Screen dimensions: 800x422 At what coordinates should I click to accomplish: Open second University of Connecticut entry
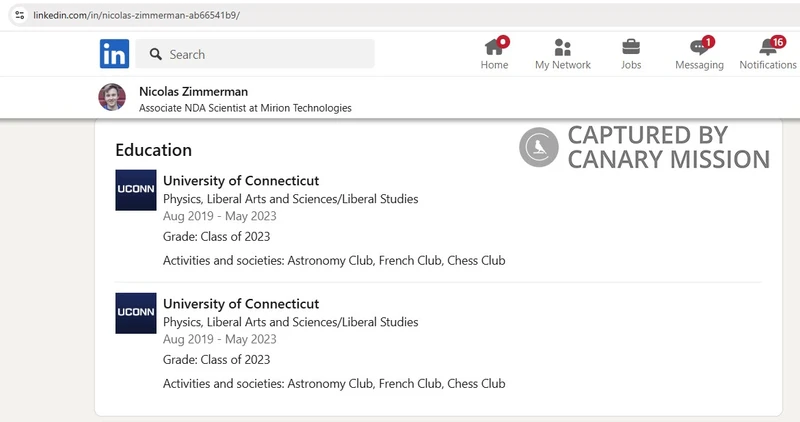pos(241,304)
